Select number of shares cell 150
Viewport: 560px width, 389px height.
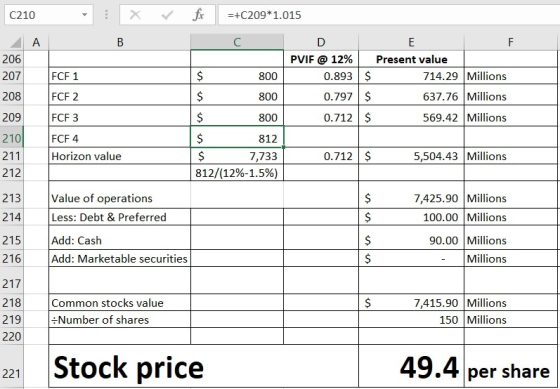coord(411,320)
